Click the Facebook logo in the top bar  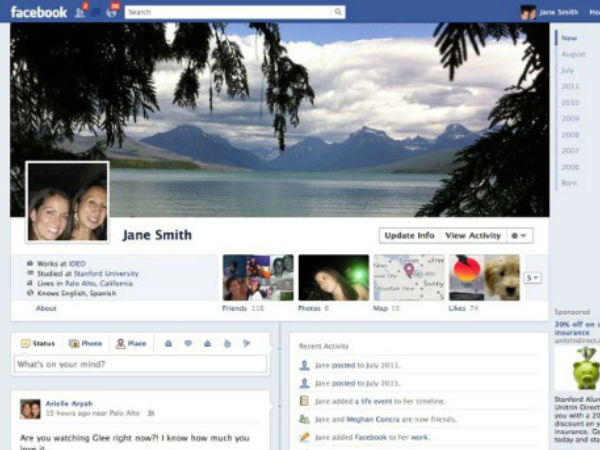coord(39,12)
